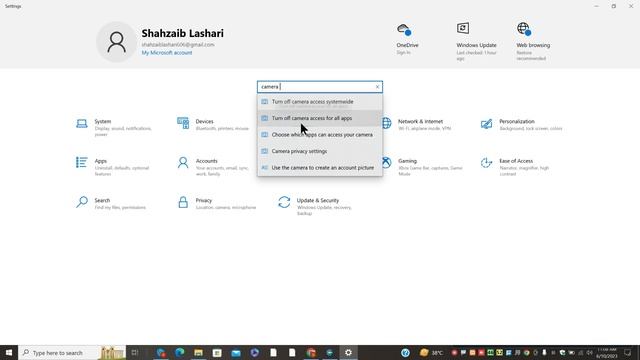Image resolution: width=640 pixels, height=360 pixels.
Task: Click the Windows Start button
Action: pos(9,353)
